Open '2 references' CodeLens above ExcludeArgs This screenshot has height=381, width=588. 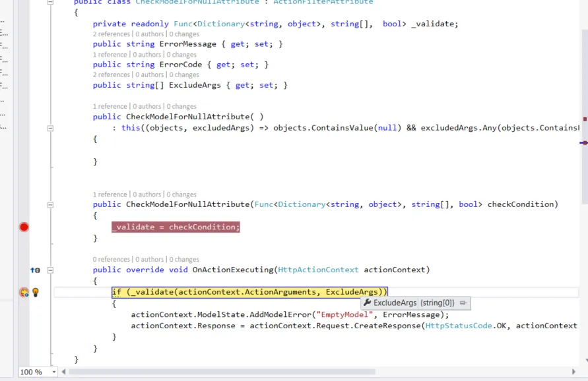(111, 75)
